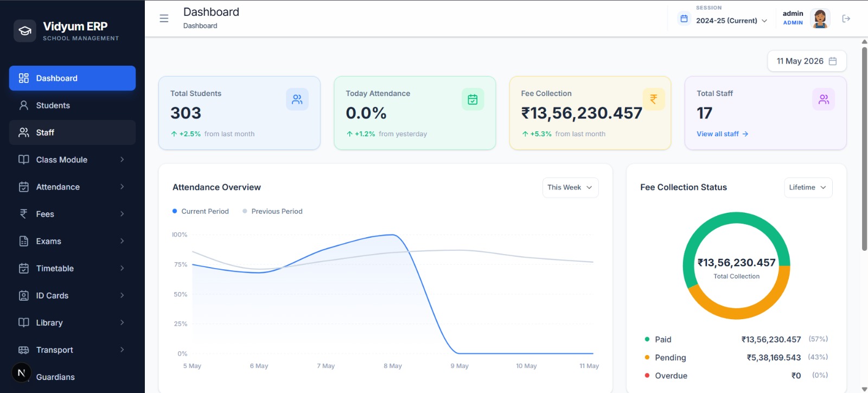The width and height of the screenshot is (868, 393).
Task: Click the Total Collection donut center label
Action: (736, 276)
